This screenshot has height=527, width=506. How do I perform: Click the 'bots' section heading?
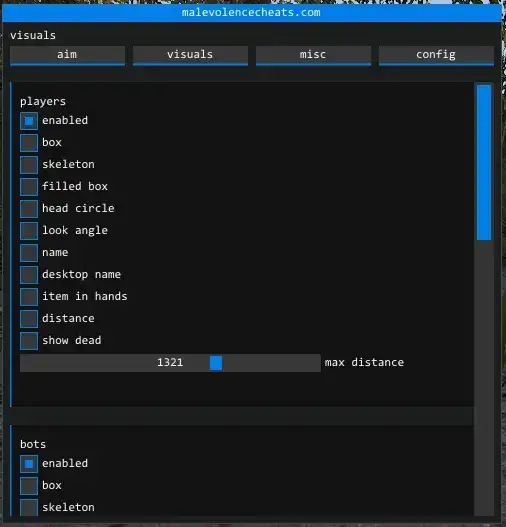coord(33,444)
